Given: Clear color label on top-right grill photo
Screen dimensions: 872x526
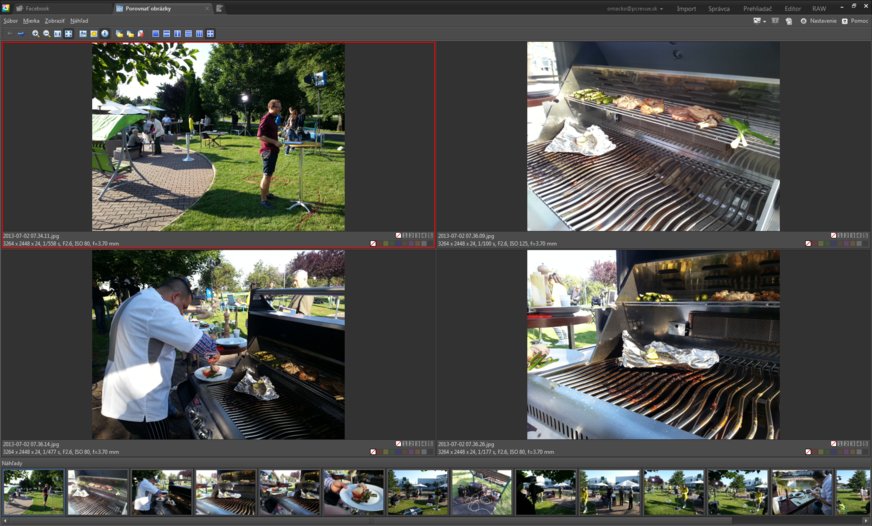Looking at the screenshot, I should pos(808,243).
